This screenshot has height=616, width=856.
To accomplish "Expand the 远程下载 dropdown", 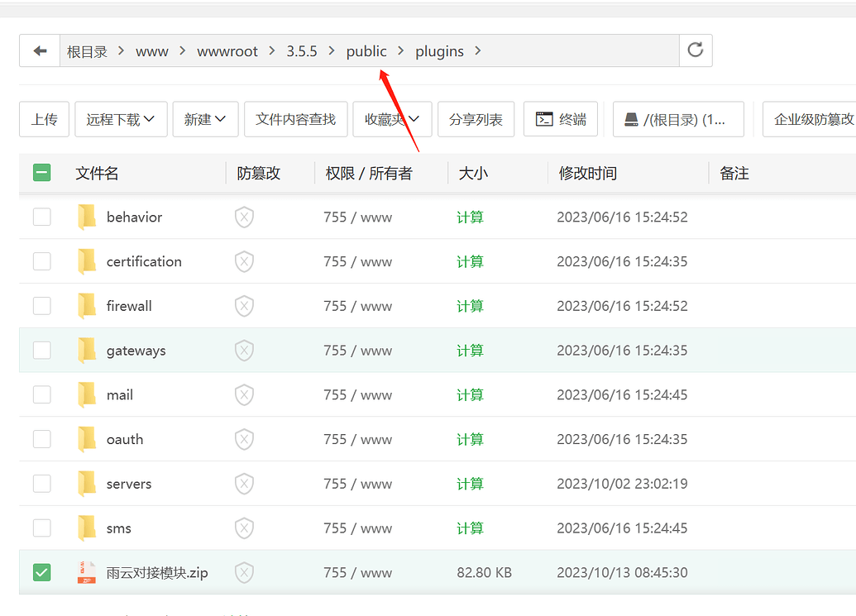I will (x=121, y=119).
